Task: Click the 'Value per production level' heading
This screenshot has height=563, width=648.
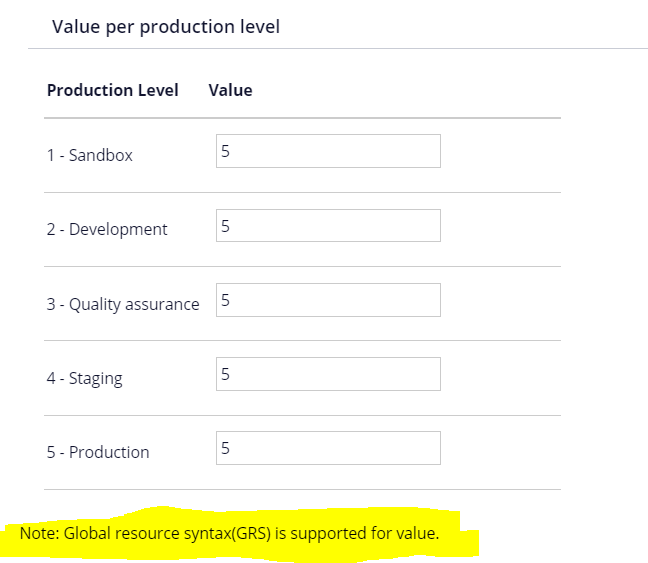Action: pos(166,27)
